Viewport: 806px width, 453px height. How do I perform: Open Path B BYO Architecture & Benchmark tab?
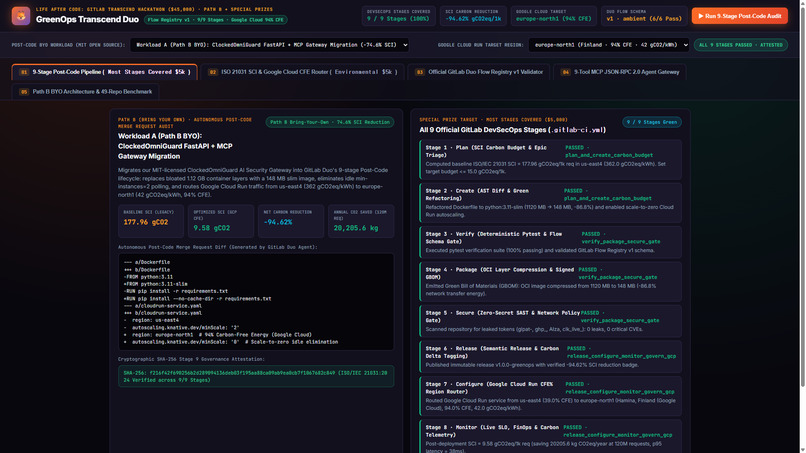click(85, 92)
